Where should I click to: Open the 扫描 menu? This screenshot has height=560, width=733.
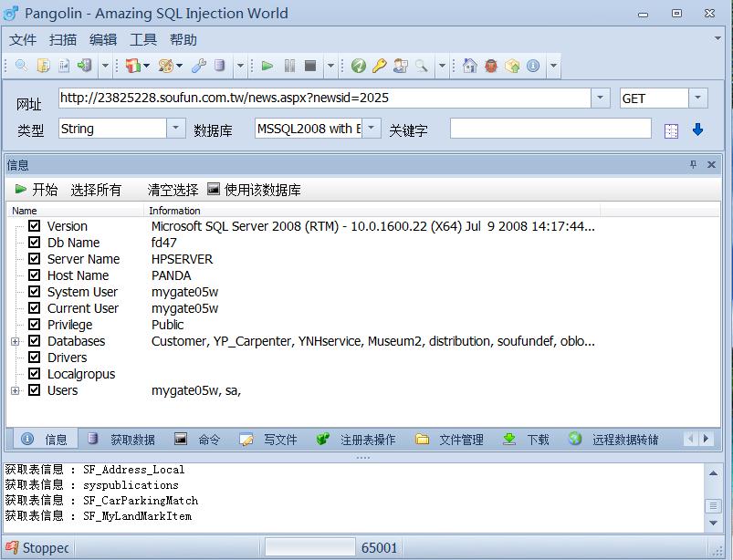tap(63, 40)
